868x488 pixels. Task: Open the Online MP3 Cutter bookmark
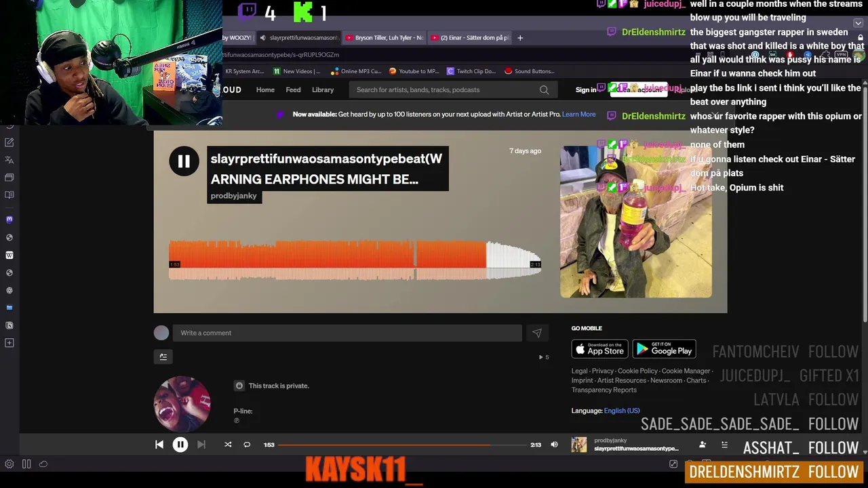(356, 71)
